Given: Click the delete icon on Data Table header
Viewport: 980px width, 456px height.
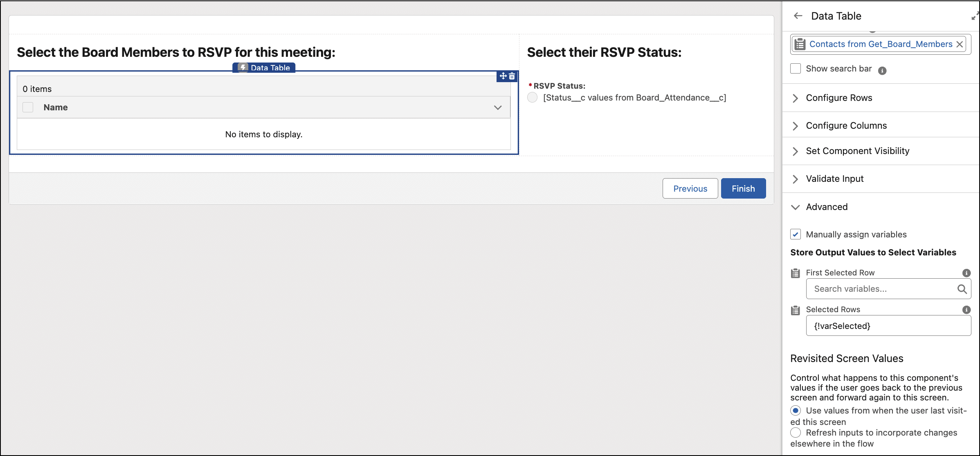Looking at the screenshot, I should tap(512, 76).
